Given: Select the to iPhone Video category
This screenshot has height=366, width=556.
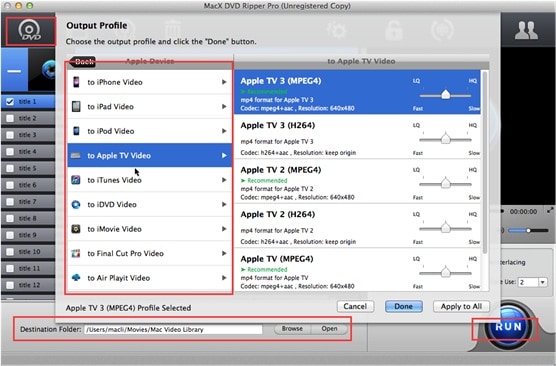Looking at the screenshot, I should pos(149,82).
